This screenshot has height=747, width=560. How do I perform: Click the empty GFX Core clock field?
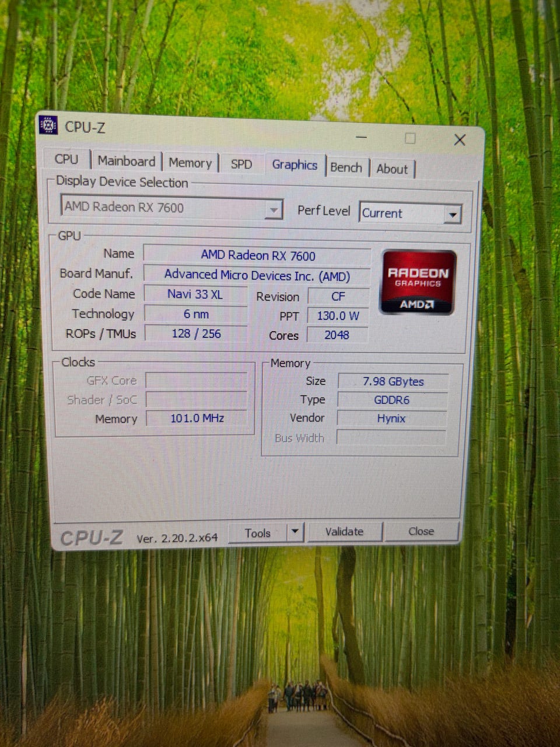click(x=197, y=381)
